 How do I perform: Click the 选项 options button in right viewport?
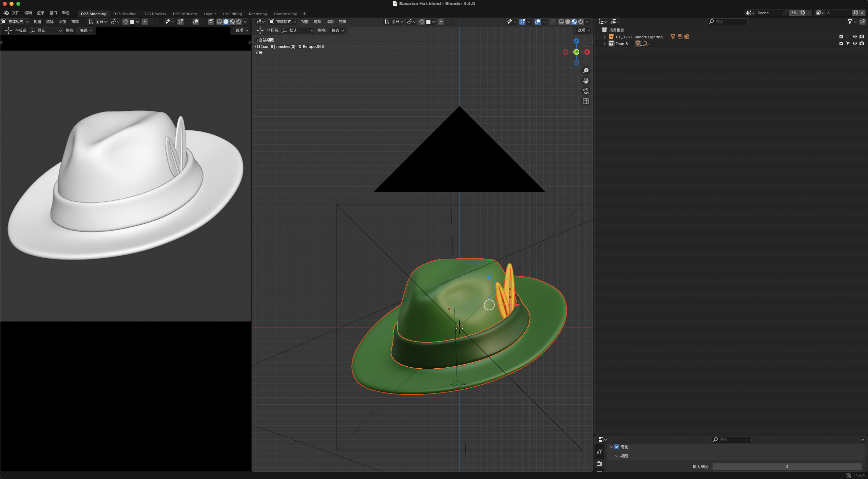tap(583, 31)
